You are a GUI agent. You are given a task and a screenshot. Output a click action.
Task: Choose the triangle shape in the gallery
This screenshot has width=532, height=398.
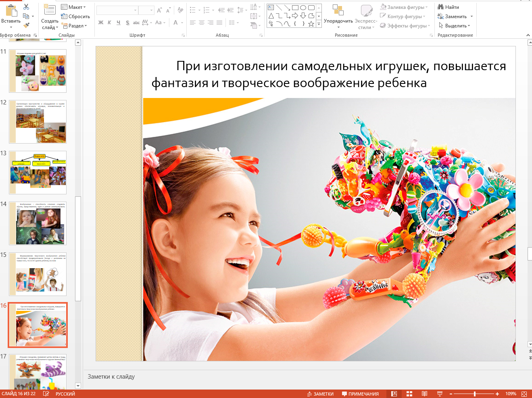[x=271, y=16]
